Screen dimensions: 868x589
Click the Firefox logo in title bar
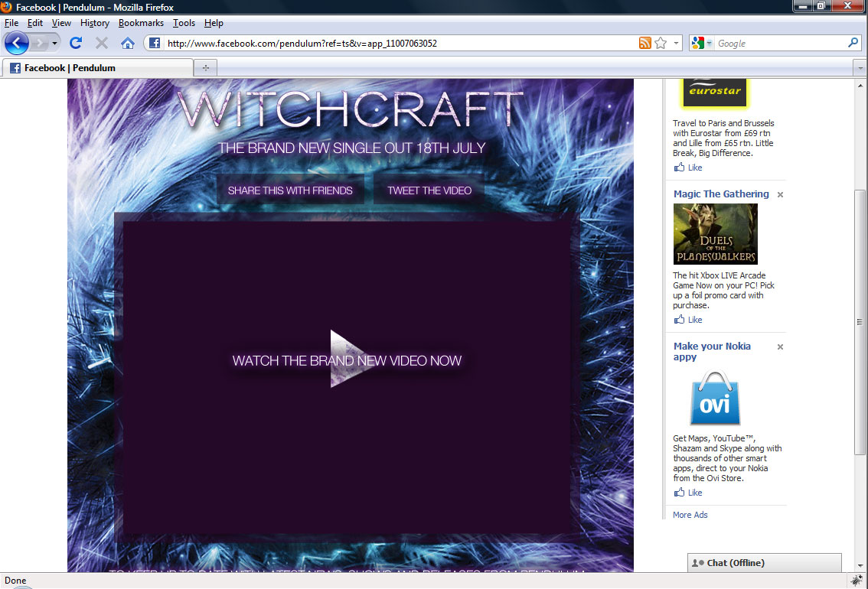point(6,7)
